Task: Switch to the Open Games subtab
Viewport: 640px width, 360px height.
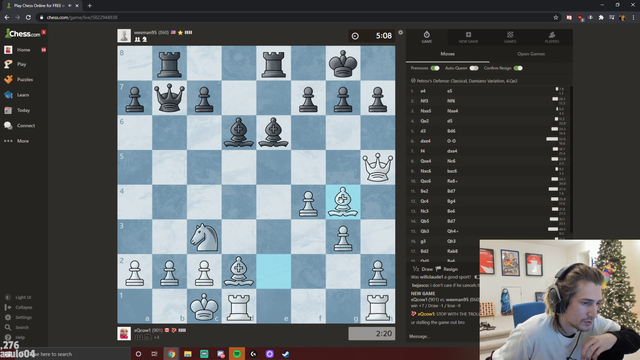Action: tap(531, 54)
